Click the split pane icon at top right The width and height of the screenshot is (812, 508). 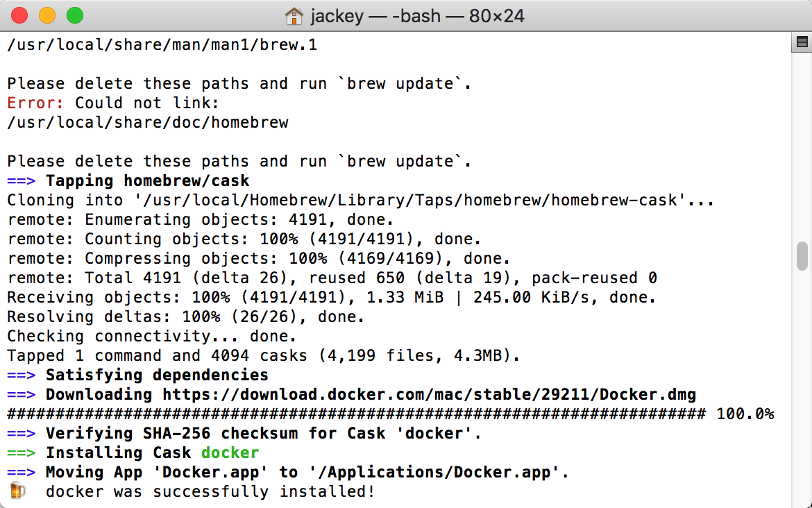802,42
